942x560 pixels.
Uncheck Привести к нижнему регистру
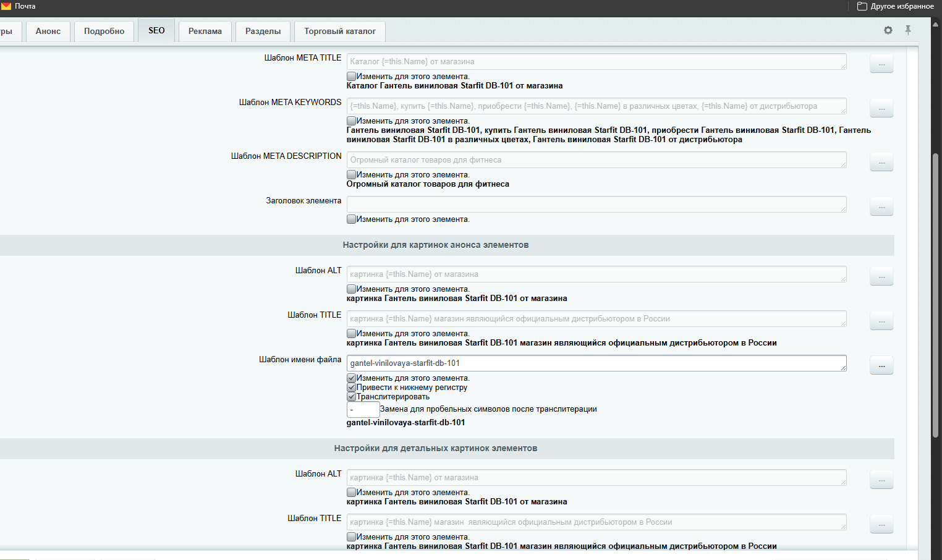351,388
